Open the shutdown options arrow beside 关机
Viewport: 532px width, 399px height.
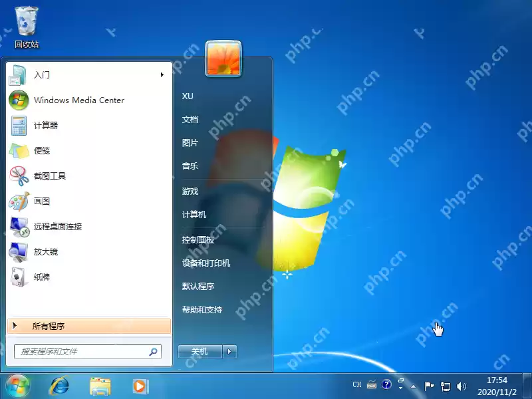pos(227,351)
